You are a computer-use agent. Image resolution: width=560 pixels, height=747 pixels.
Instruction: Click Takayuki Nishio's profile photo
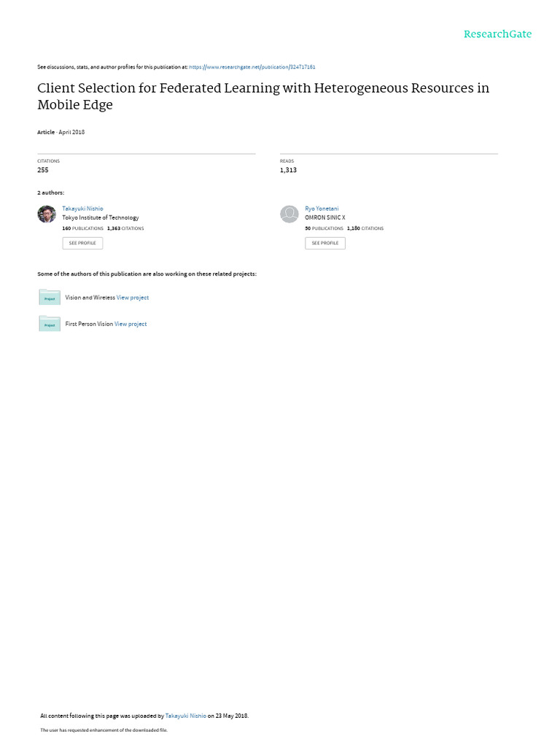[x=47, y=214]
